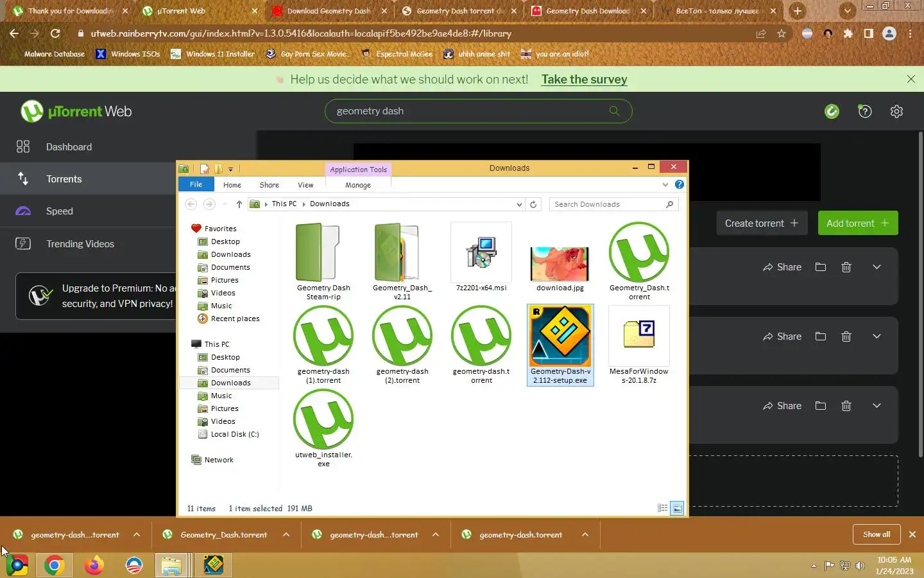Image resolution: width=924 pixels, height=578 pixels.
Task: Expand the Explorer ribbon chevron
Action: point(665,184)
